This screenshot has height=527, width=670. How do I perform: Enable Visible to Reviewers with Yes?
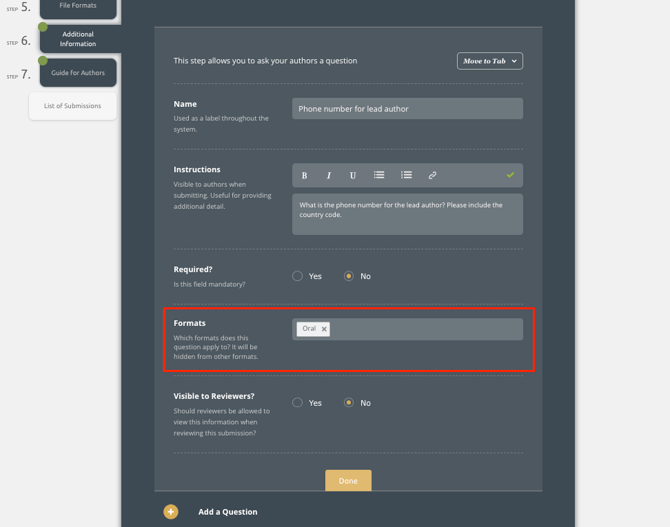tap(298, 403)
